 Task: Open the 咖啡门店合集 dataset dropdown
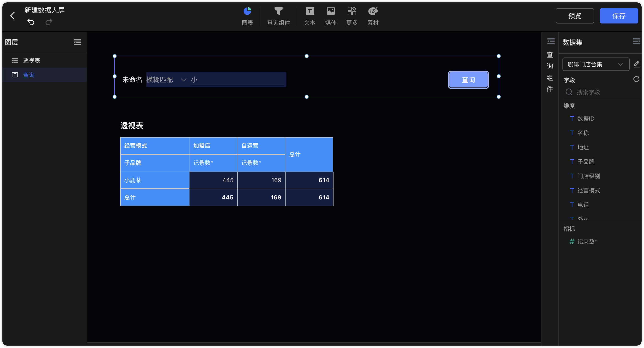pos(596,64)
